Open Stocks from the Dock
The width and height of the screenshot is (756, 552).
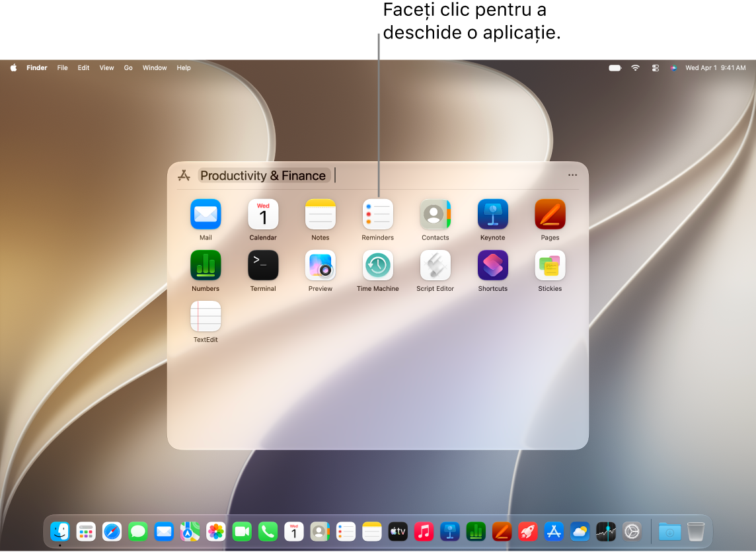(606, 532)
